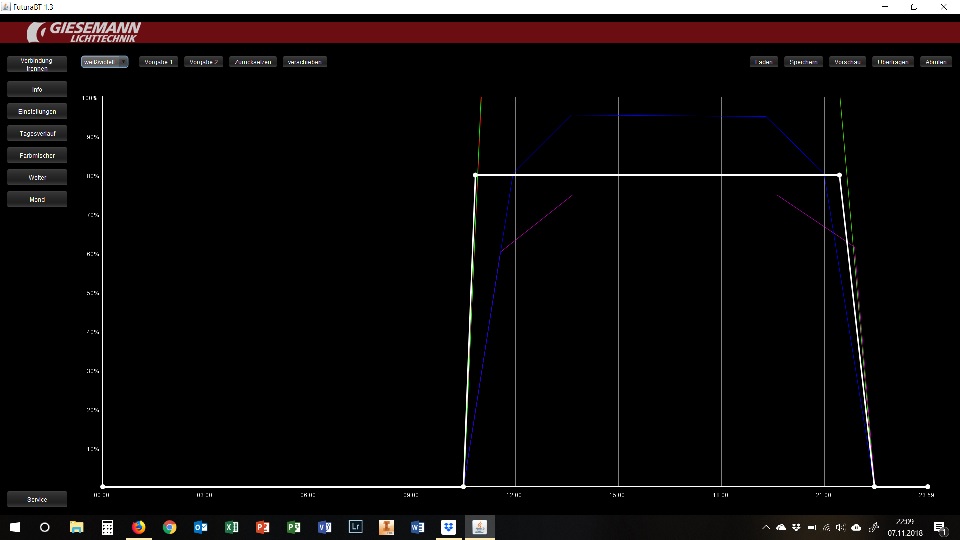The width and height of the screenshot is (960, 540).
Task: Open Firefox from the taskbar
Action: point(138,527)
